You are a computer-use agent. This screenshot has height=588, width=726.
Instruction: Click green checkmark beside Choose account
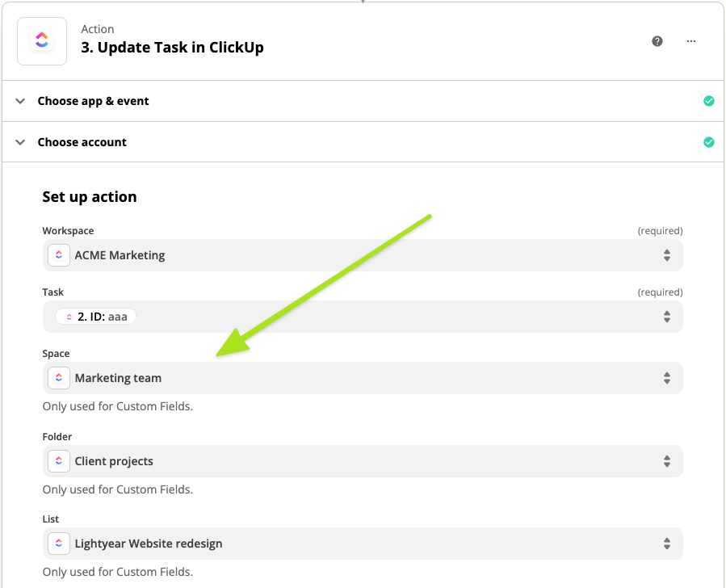pyautogui.click(x=709, y=142)
